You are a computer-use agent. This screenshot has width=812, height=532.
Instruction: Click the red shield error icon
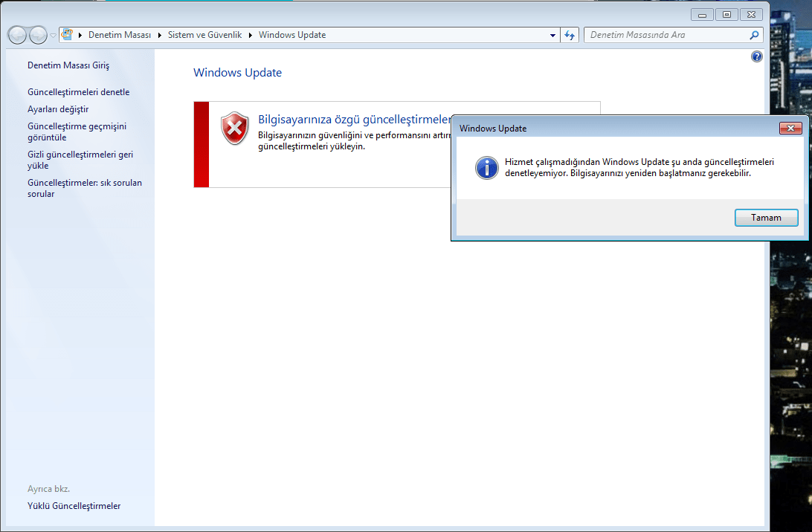(x=234, y=129)
